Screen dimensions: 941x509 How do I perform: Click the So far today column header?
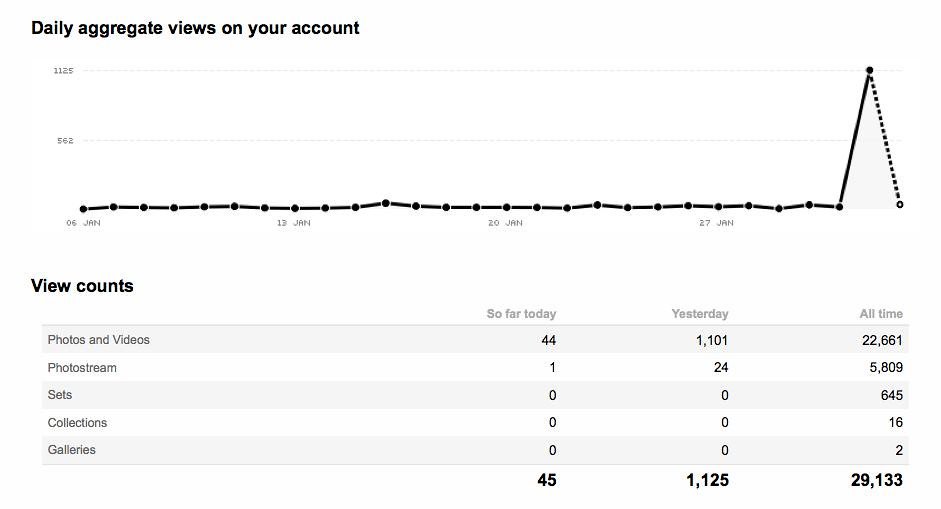pyautogui.click(x=521, y=314)
